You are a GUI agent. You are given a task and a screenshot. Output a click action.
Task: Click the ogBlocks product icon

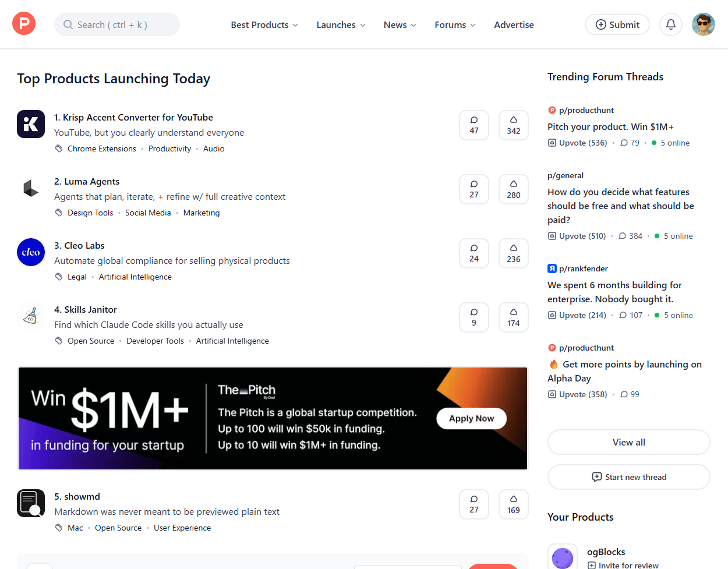click(563, 558)
